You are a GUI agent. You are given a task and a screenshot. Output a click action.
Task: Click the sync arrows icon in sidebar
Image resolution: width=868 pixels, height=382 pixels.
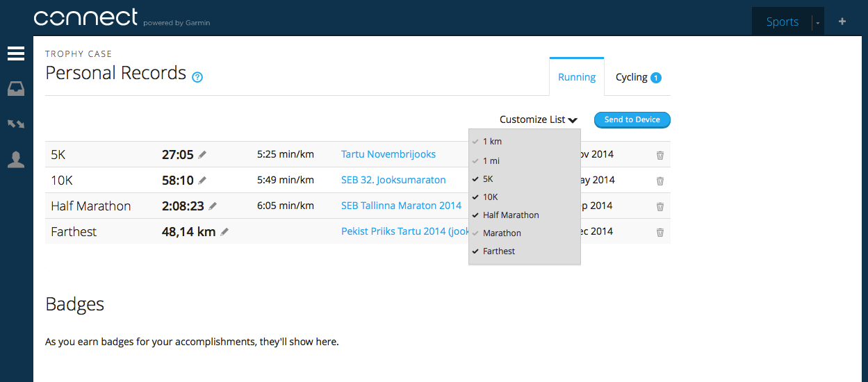coord(16,124)
